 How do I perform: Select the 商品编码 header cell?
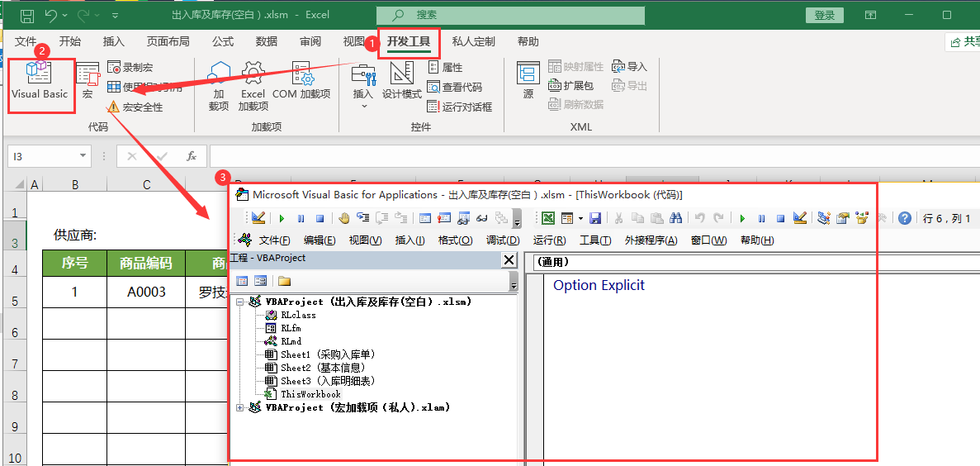(146, 263)
